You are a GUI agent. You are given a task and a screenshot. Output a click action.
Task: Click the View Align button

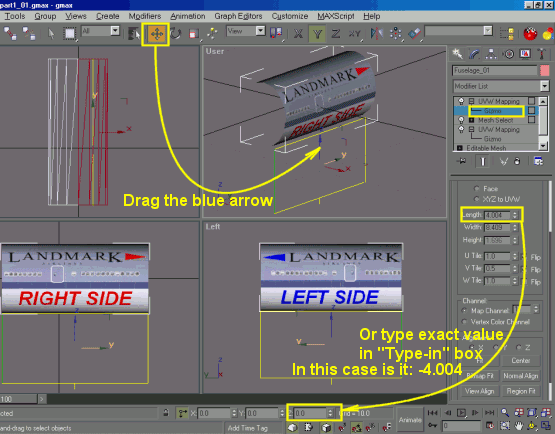(480, 391)
